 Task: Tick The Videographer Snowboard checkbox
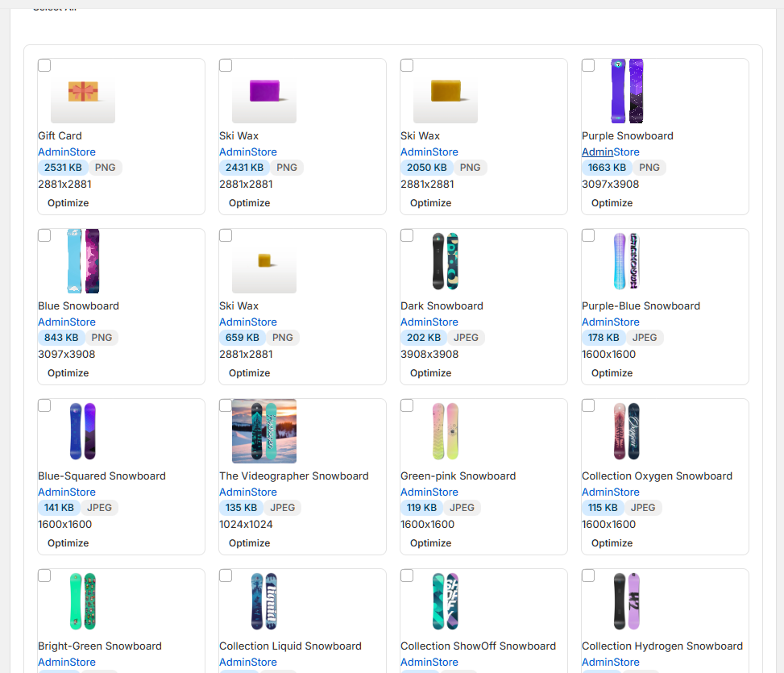pos(226,405)
